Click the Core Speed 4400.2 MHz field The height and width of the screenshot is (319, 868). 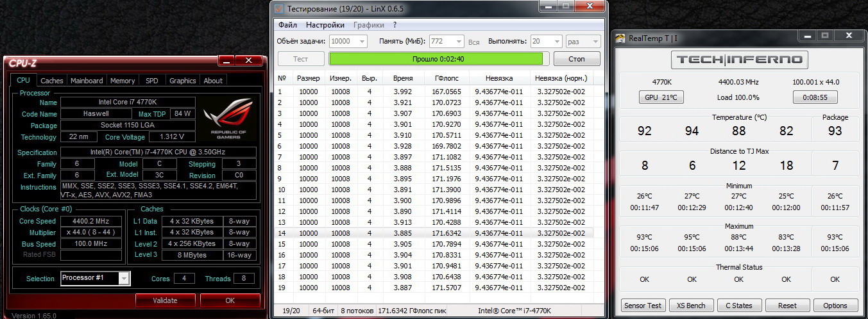90,221
